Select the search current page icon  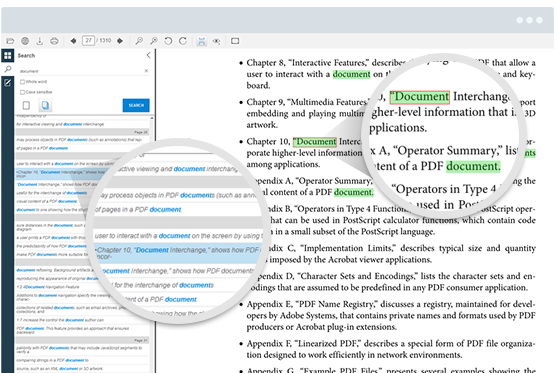(x=26, y=105)
